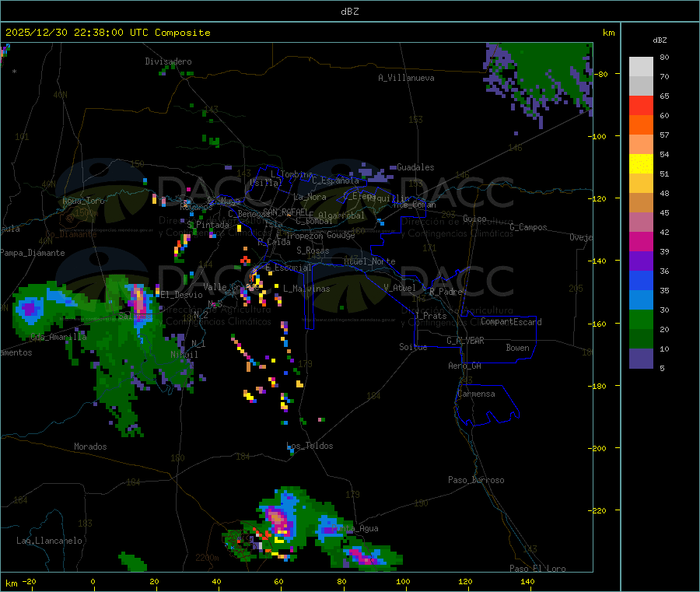
Task: Click the Morados map label
Action: click(90, 447)
